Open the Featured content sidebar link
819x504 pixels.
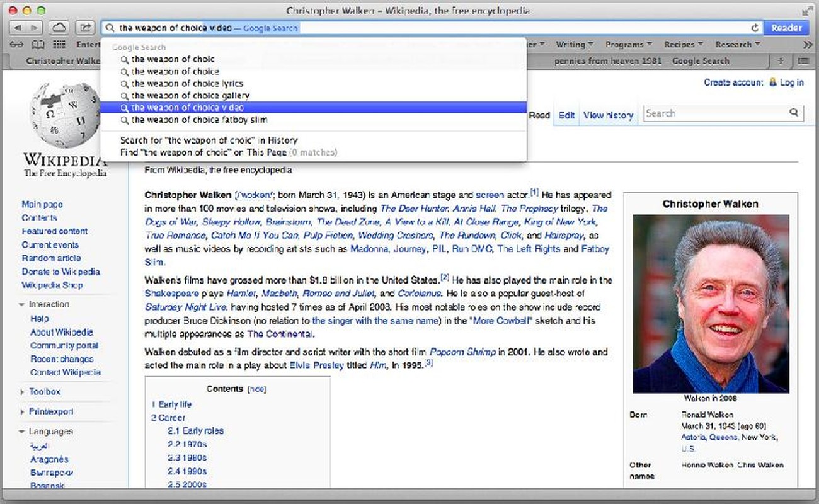[55, 231]
